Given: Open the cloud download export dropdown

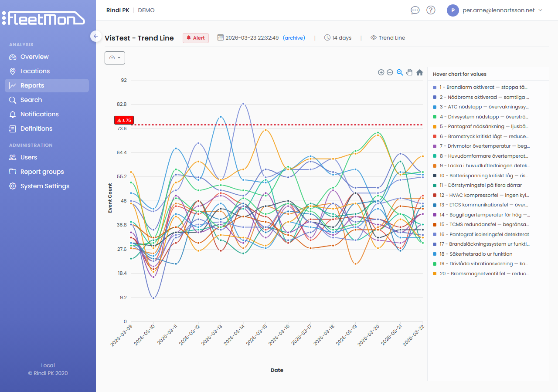Looking at the screenshot, I should [x=115, y=57].
